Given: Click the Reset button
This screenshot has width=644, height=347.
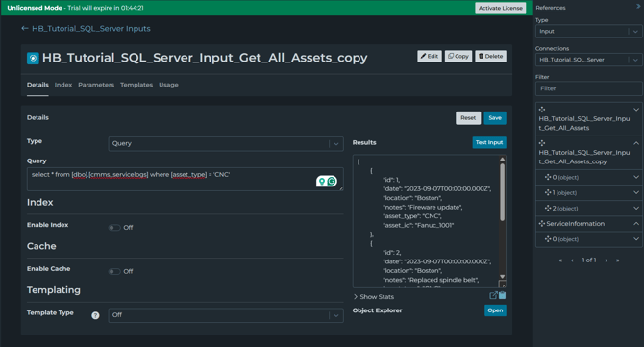Looking at the screenshot, I should pyautogui.click(x=468, y=118).
